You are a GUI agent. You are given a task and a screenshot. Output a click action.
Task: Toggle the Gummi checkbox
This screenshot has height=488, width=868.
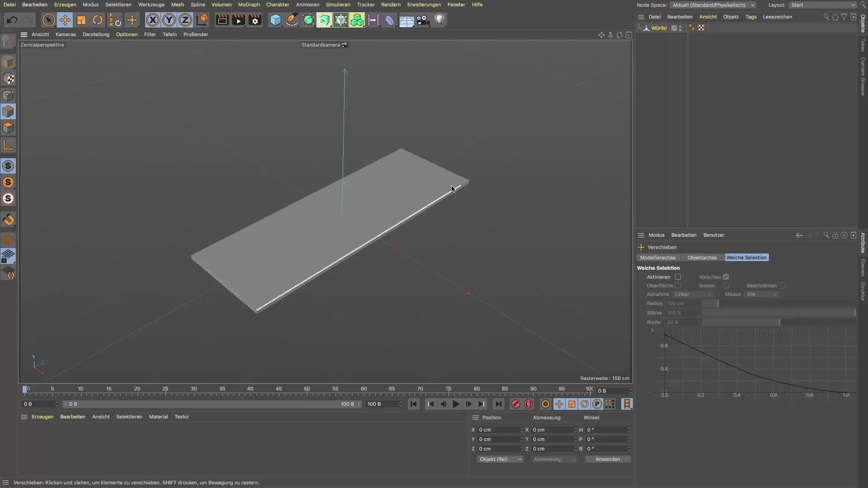tap(726, 286)
